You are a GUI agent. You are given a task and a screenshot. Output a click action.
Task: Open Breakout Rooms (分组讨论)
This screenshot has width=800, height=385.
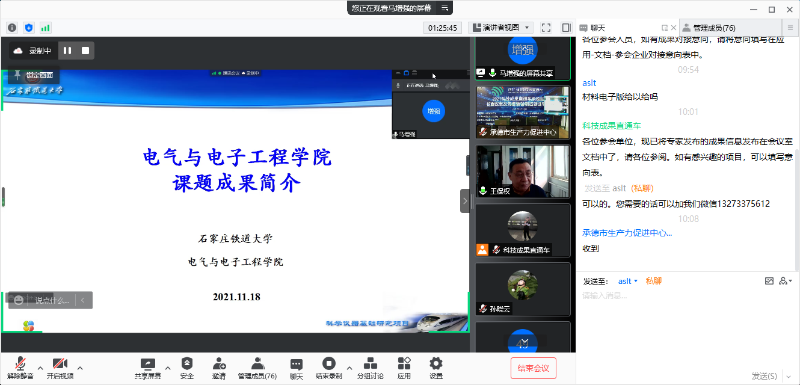[x=371, y=368]
